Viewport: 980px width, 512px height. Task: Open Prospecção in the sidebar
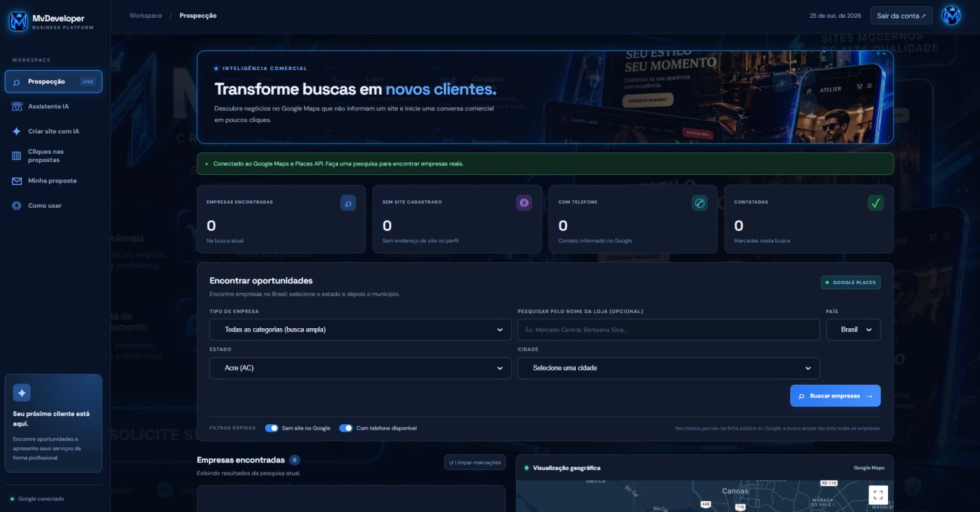coord(54,82)
